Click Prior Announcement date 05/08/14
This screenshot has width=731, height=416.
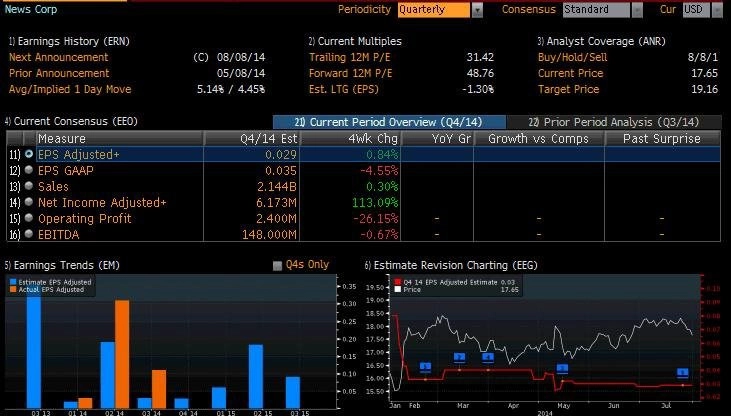(x=241, y=73)
